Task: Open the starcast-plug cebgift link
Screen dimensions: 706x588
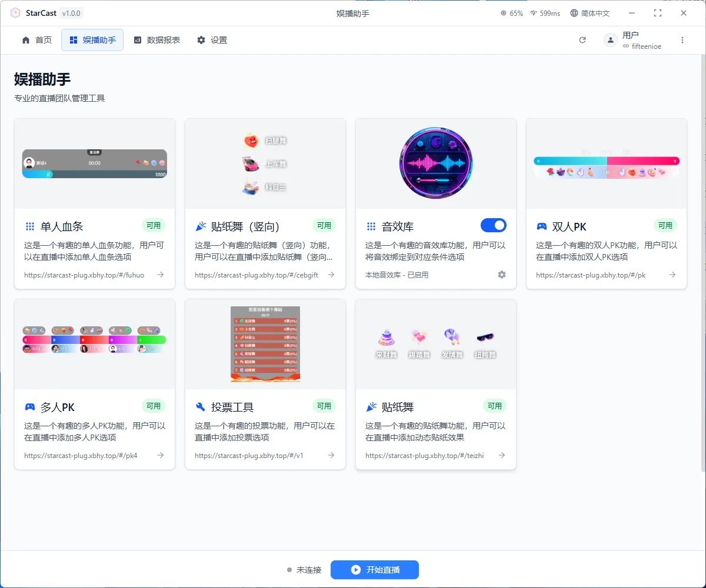Action: pyautogui.click(x=257, y=275)
